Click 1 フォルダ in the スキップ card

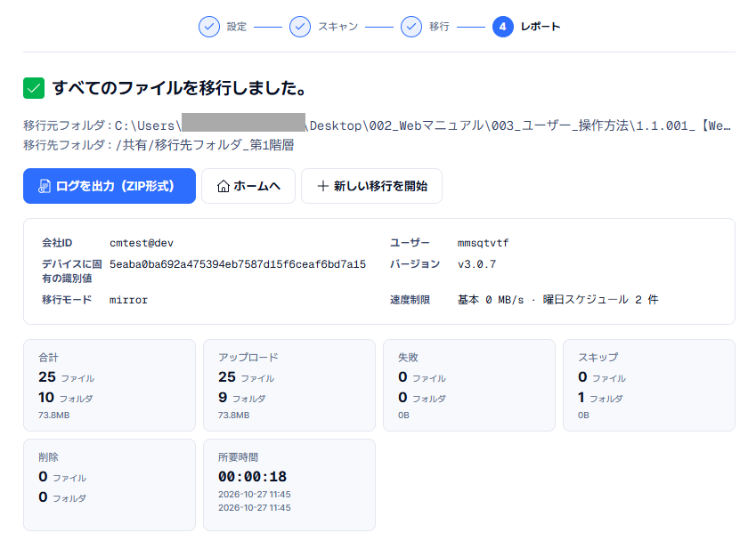coord(600,398)
